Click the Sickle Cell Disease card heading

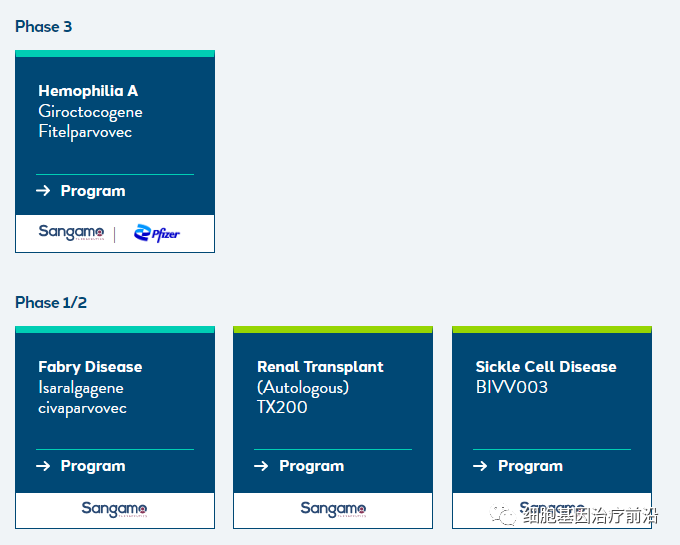click(x=546, y=367)
